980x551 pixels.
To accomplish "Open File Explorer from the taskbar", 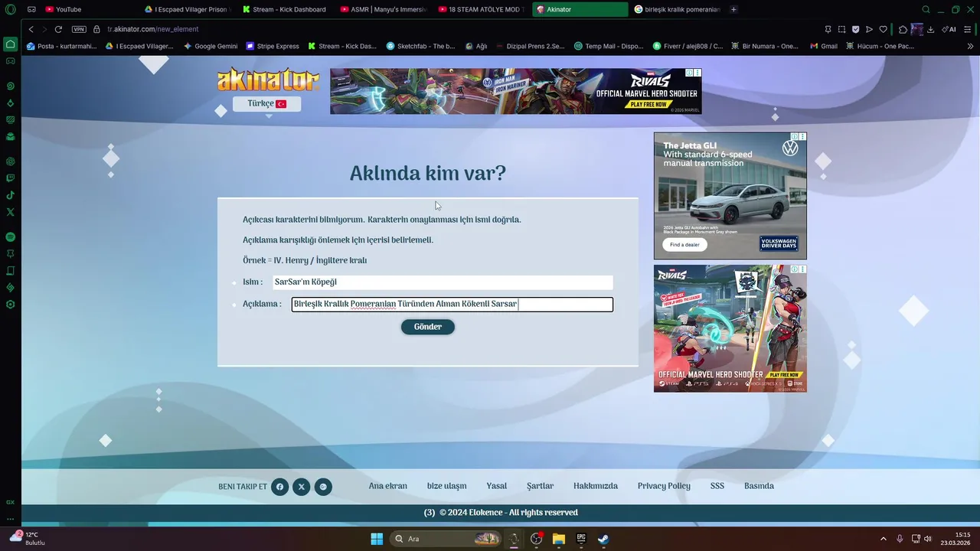I will click(559, 539).
